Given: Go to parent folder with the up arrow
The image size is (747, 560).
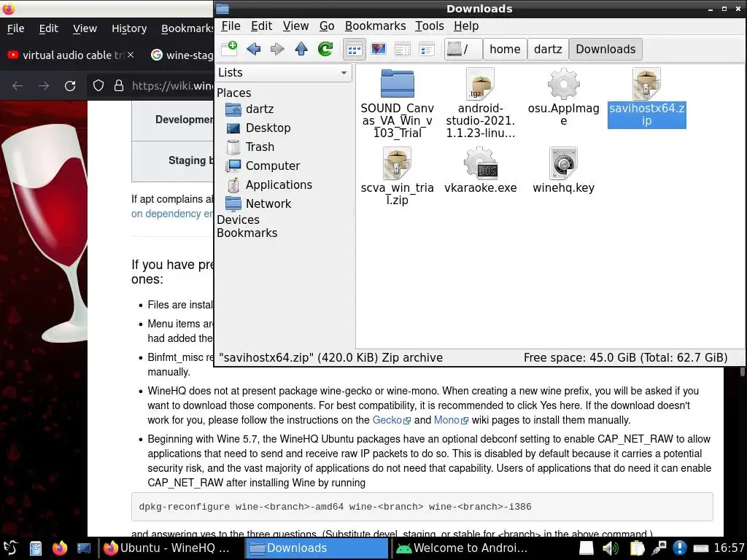Looking at the screenshot, I should pos(301,49).
